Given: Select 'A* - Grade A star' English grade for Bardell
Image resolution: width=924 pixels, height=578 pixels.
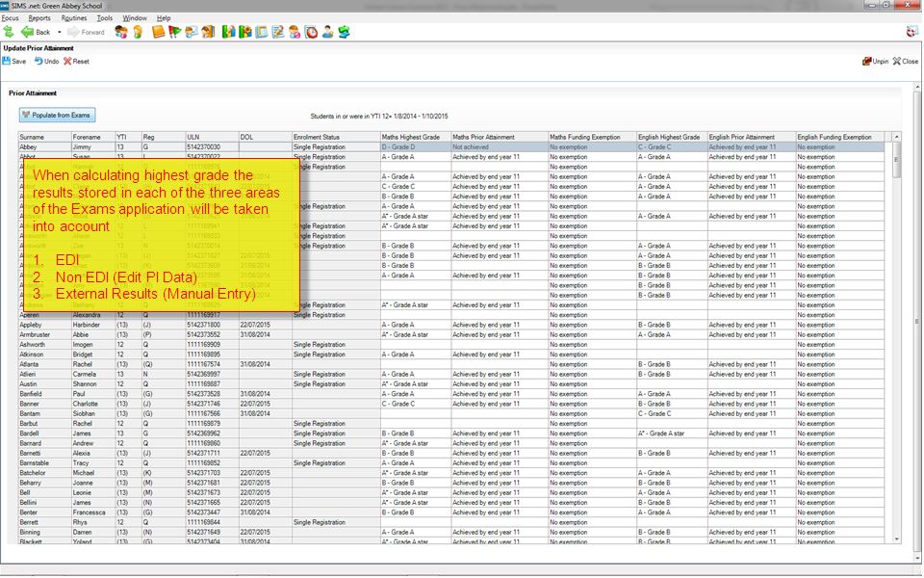Looking at the screenshot, I should [672, 433].
